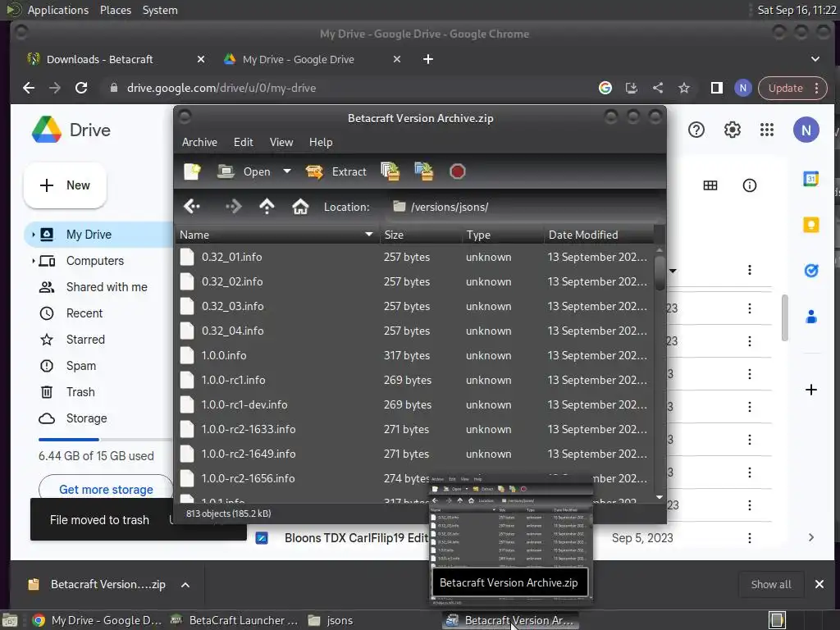Select file 1.0.0.info
The height and width of the screenshot is (630, 840).
(414, 356)
